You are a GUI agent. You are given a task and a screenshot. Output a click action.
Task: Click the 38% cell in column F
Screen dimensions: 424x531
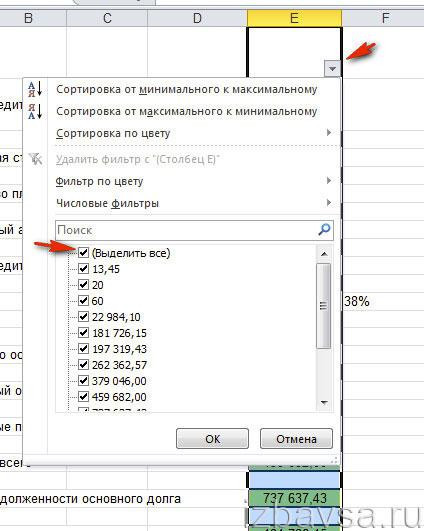tap(383, 301)
